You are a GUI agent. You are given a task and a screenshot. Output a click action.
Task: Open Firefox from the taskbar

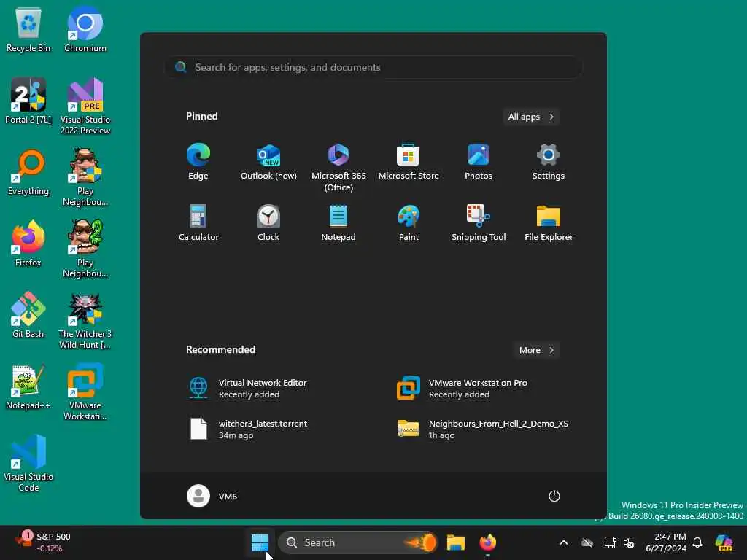[488, 542]
